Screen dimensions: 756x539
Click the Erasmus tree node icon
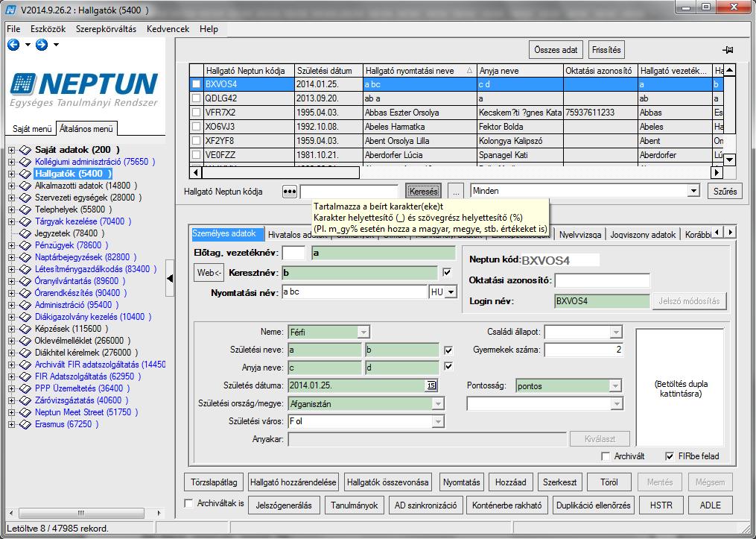coord(25,424)
